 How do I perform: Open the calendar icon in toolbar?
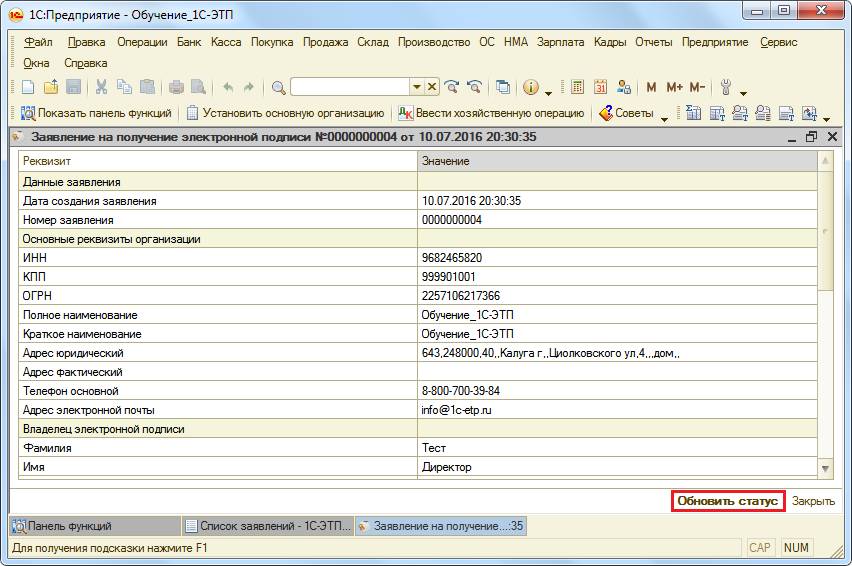(600, 87)
